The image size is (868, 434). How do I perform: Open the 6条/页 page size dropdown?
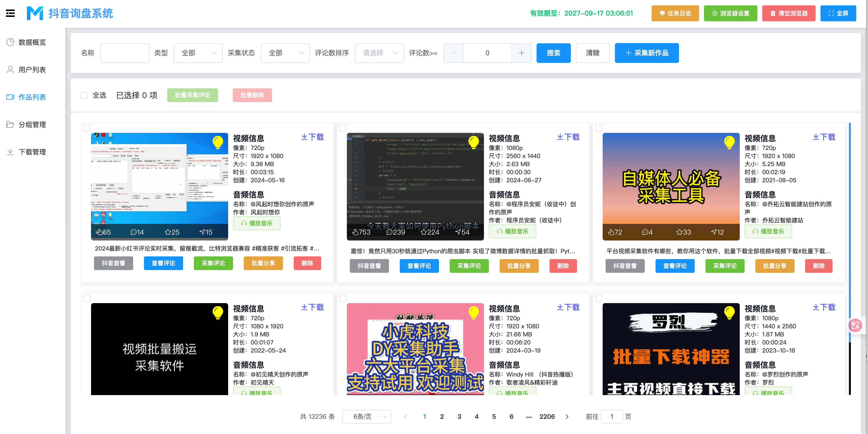click(x=367, y=416)
